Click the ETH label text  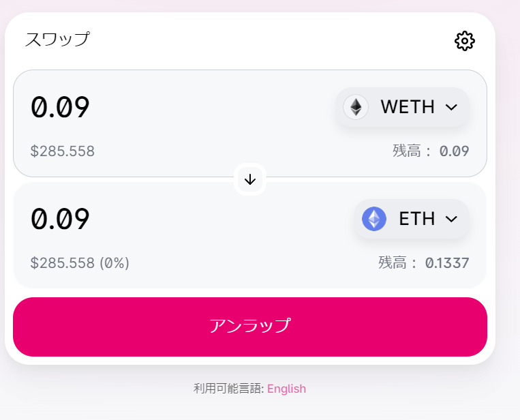point(417,219)
